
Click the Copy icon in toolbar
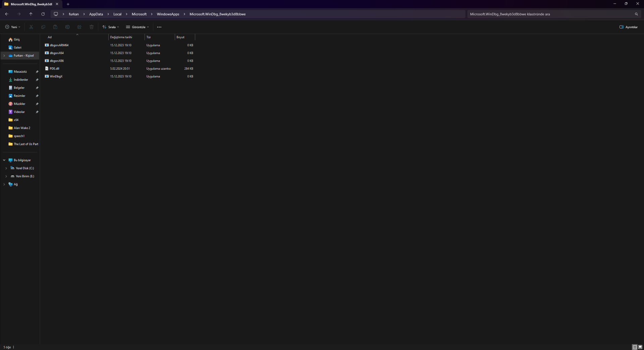(x=43, y=27)
